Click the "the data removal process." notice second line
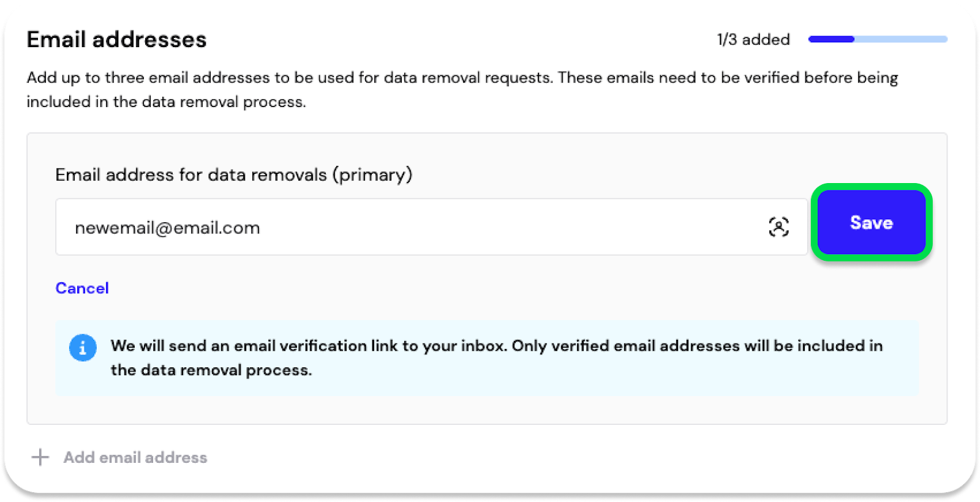 [x=211, y=370]
